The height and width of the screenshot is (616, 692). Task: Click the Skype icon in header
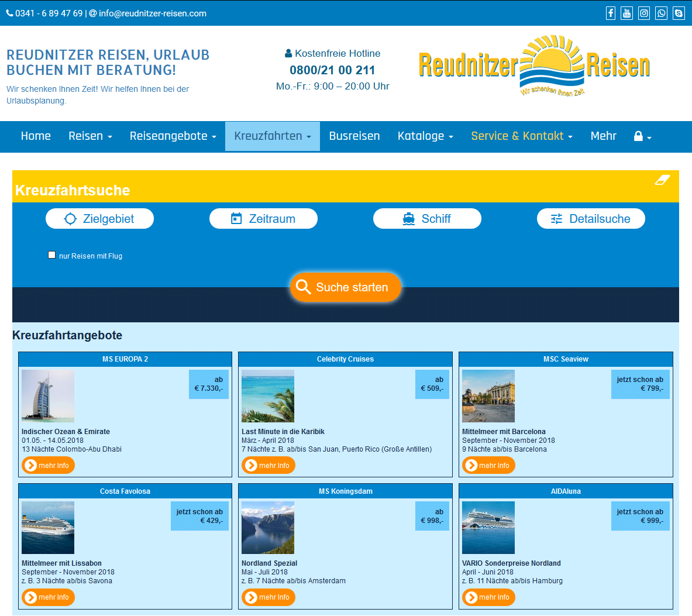679,13
